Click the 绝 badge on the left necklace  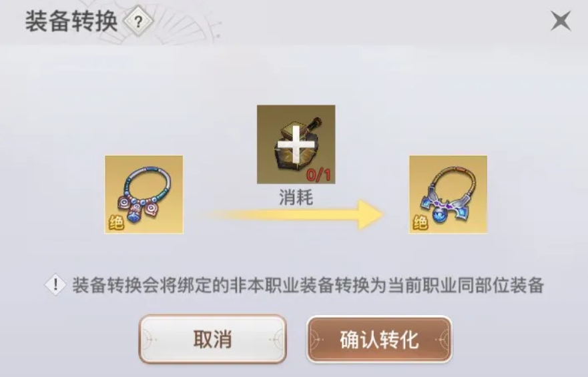(x=116, y=223)
